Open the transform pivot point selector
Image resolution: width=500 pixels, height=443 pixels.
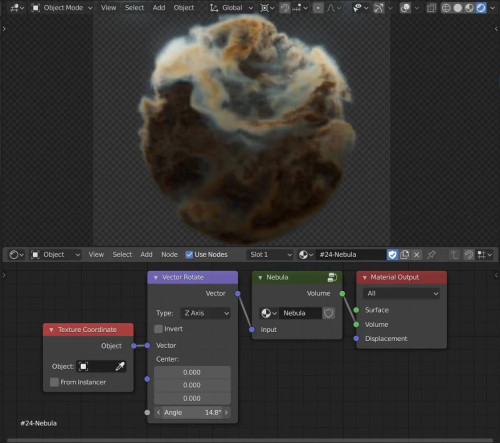tap(267, 8)
